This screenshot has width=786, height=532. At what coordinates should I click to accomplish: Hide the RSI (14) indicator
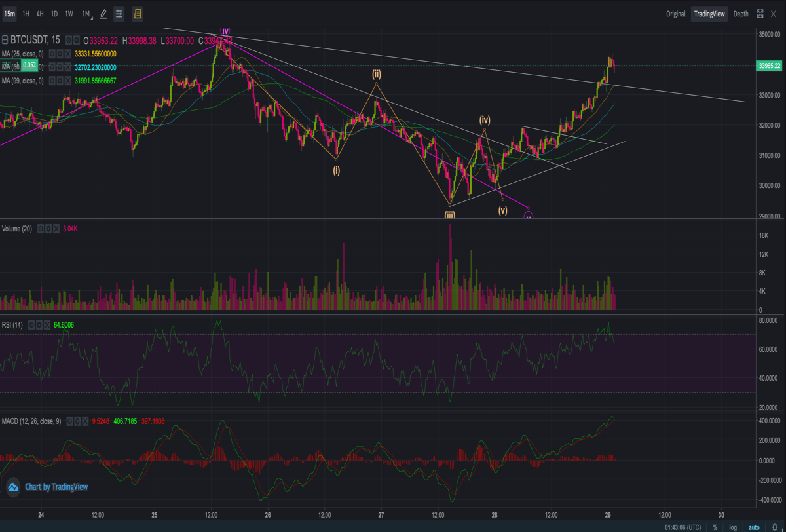31,324
